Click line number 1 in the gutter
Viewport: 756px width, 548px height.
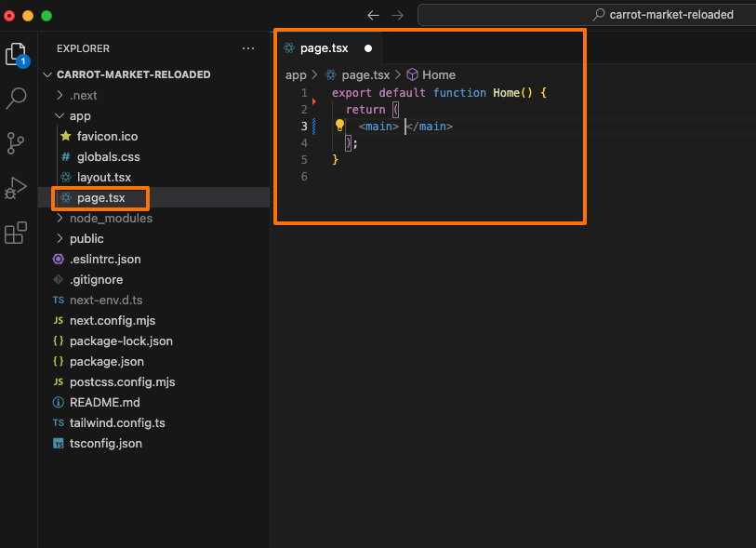pos(304,93)
